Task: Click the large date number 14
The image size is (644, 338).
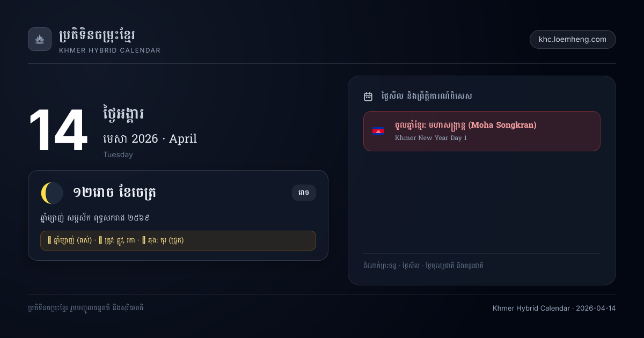Action: [x=57, y=131]
